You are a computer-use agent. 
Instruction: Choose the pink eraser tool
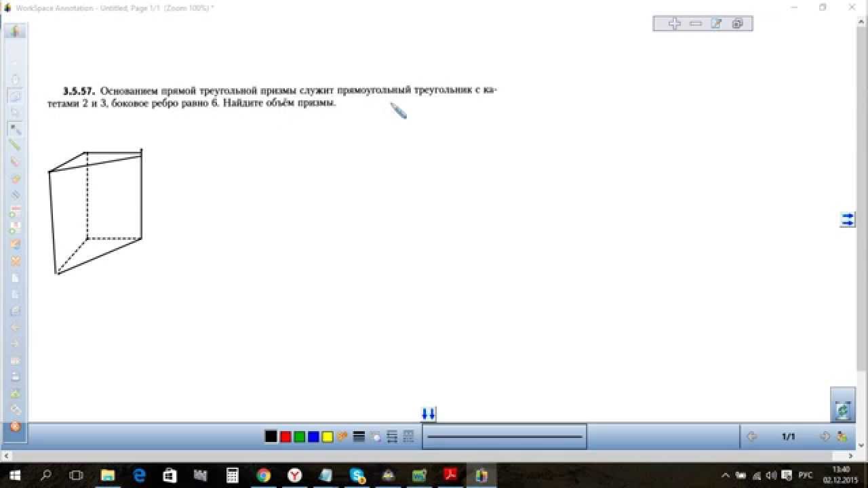point(15,162)
